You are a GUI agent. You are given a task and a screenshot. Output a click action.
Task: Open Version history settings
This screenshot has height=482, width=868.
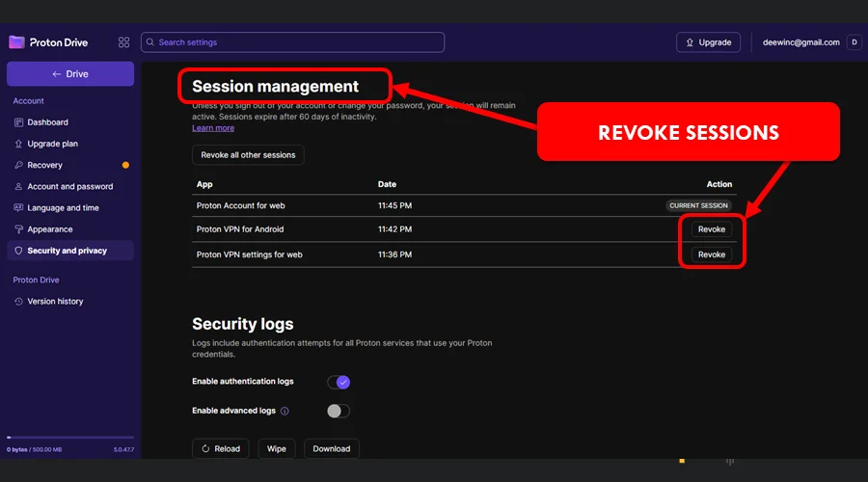pyautogui.click(x=70, y=302)
